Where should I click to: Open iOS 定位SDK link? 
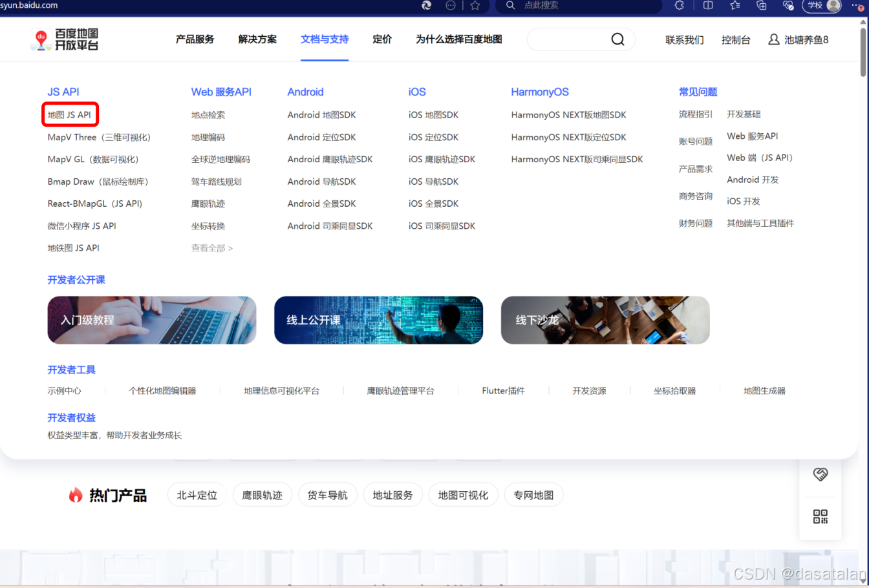coord(433,137)
